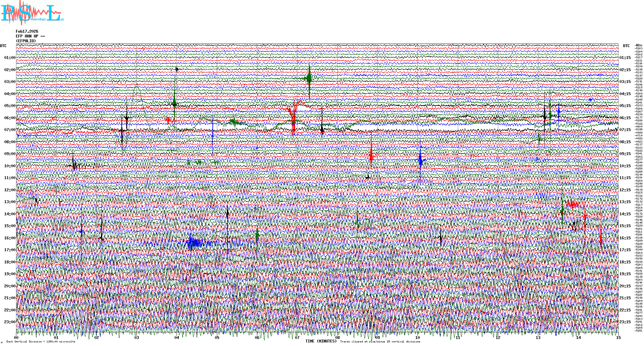Viewport: 644px width, 346px height.
Task: Click the red event burst near 13:15
Action: pyautogui.click(x=573, y=204)
